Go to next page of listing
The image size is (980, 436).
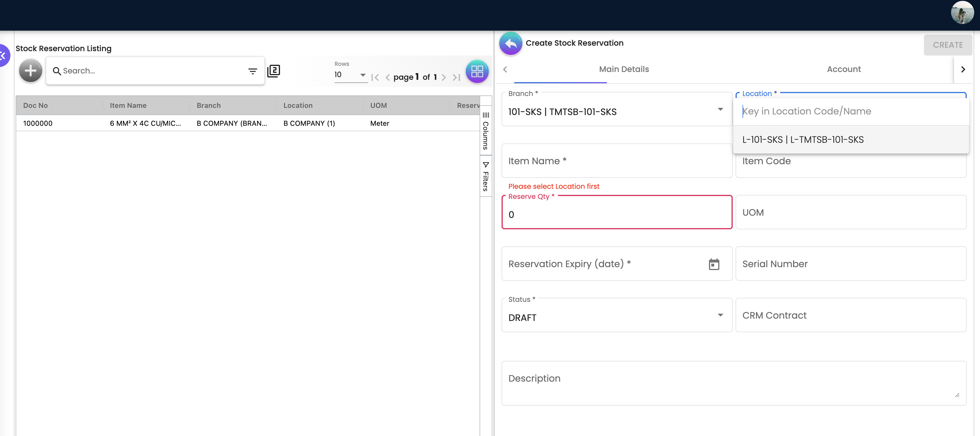point(444,77)
